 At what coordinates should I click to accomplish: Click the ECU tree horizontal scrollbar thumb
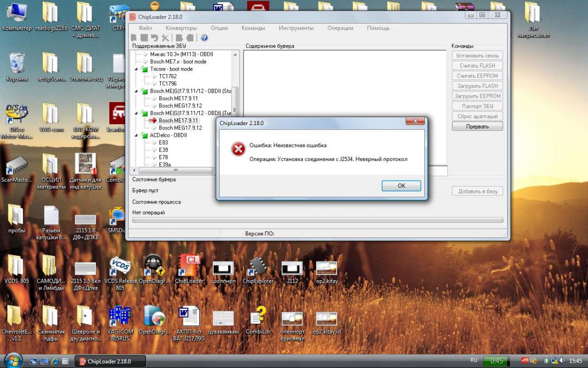click(176, 170)
